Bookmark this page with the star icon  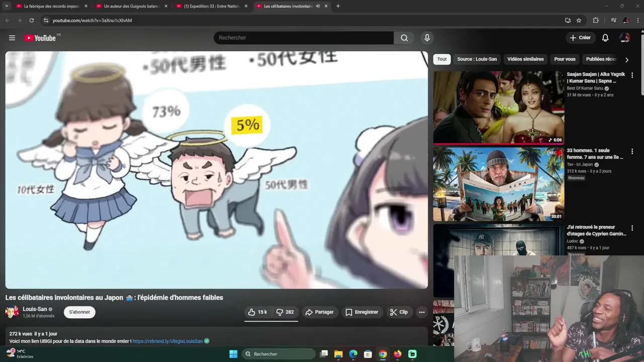pyautogui.click(x=579, y=20)
